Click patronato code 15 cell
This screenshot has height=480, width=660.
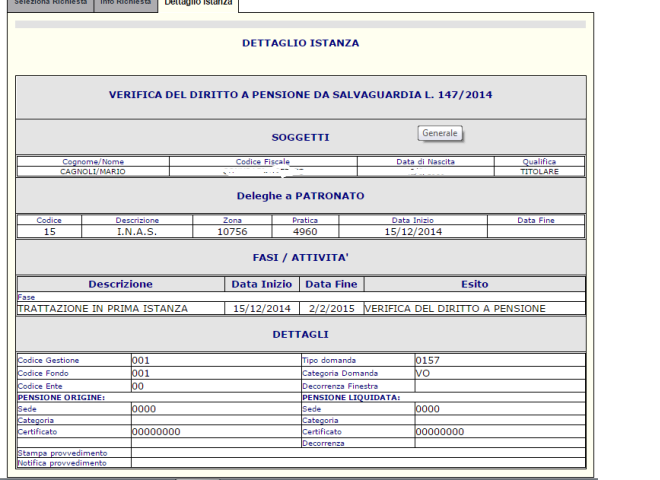pos(49,231)
